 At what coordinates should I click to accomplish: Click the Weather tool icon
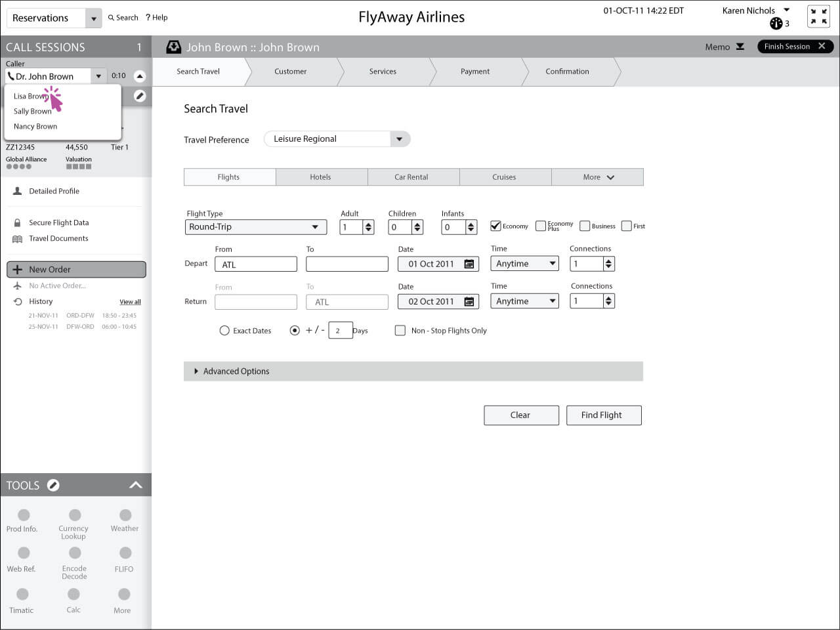coord(125,516)
